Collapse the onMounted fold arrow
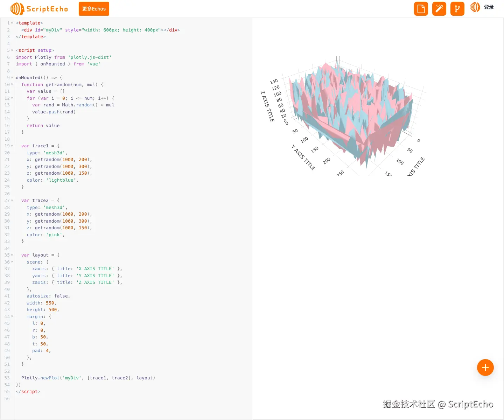 click(x=12, y=78)
